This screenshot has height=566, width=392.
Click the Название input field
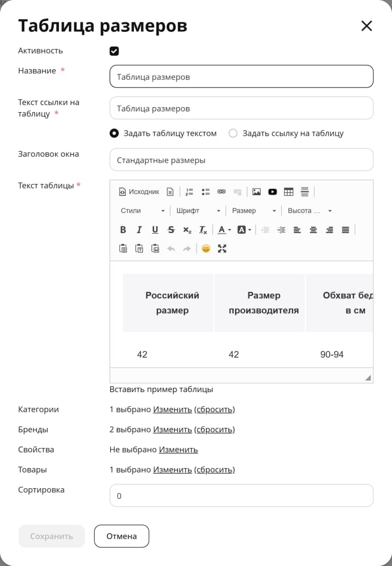pyautogui.click(x=242, y=76)
